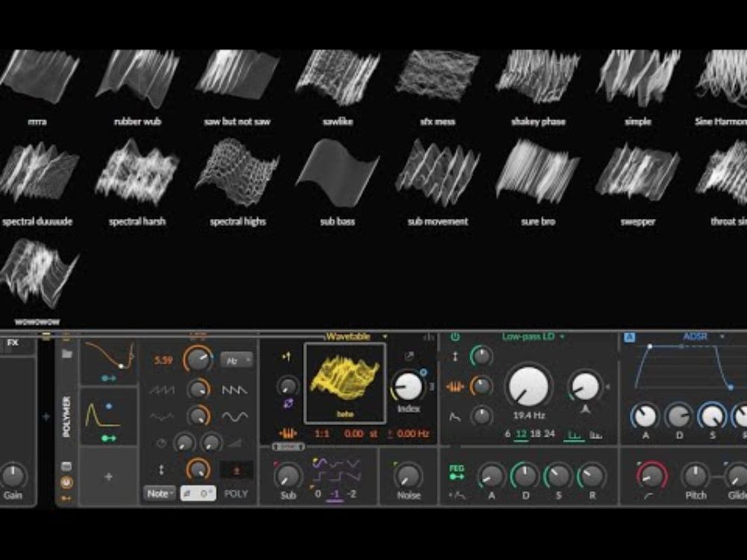747x560 pixels.
Task: Toggle the filter power button
Action: [455, 337]
